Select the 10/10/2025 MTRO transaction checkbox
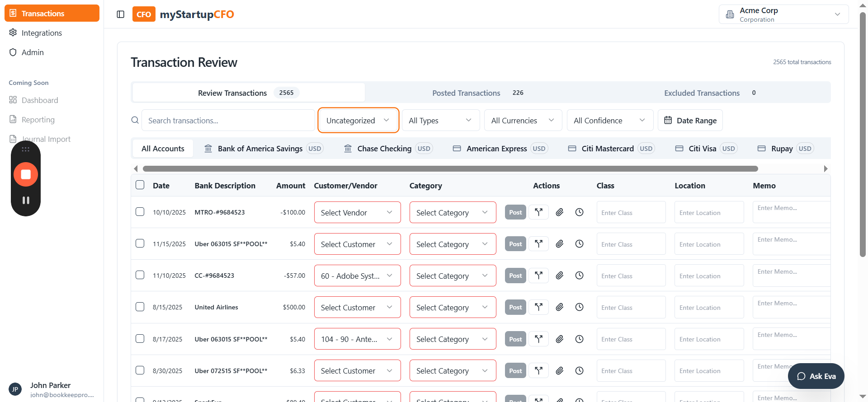 140,212
